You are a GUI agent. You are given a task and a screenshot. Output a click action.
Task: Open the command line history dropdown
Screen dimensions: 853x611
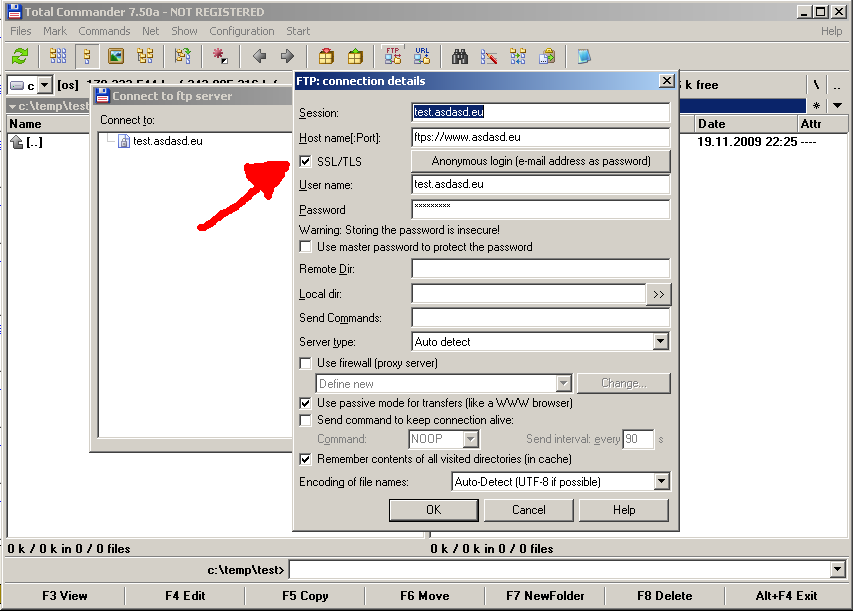click(837, 570)
